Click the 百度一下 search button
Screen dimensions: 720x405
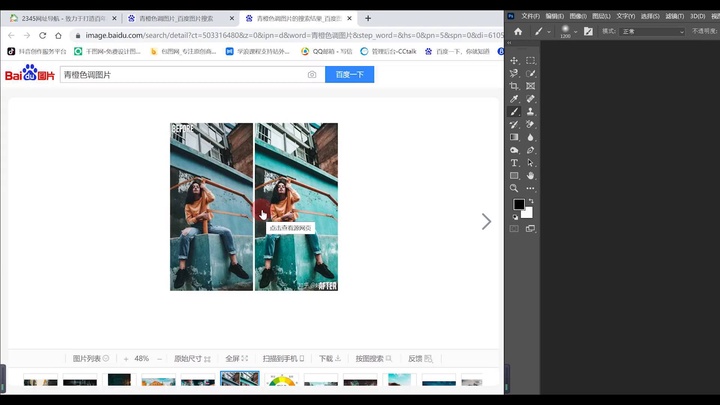tap(349, 75)
